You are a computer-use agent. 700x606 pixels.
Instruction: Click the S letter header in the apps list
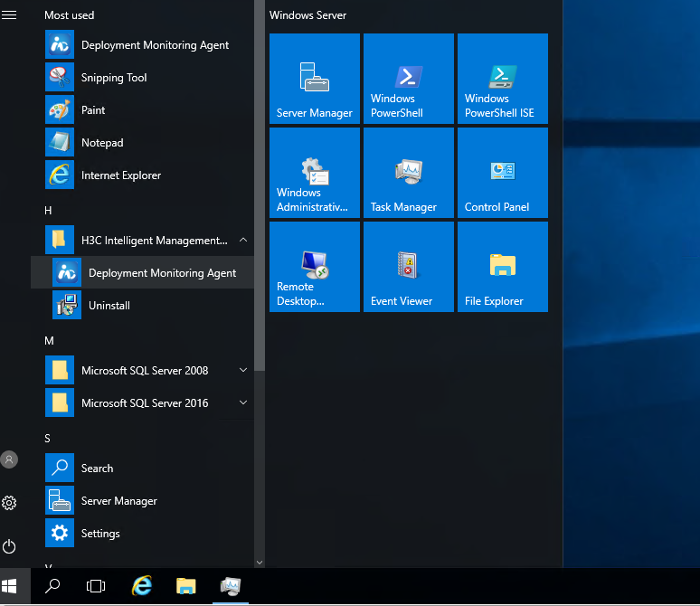pyautogui.click(x=47, y=439)
